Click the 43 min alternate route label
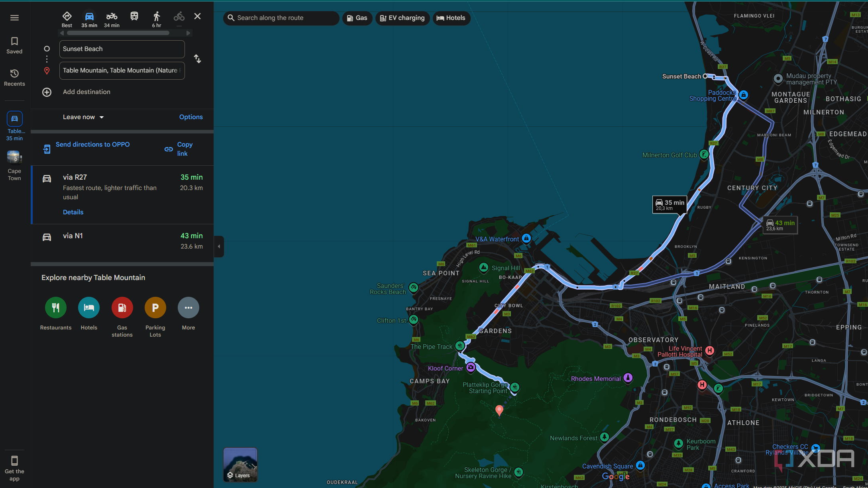Image resolution: width=868 pixels, height=488 pixels. 780,225
